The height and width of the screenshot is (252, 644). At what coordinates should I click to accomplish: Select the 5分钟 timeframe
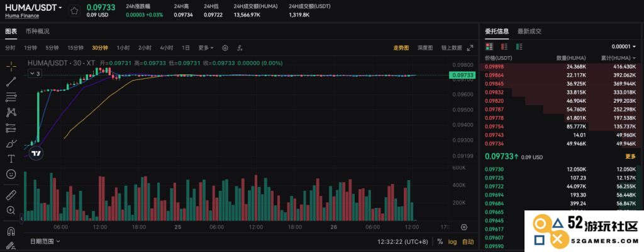[52, 48]
